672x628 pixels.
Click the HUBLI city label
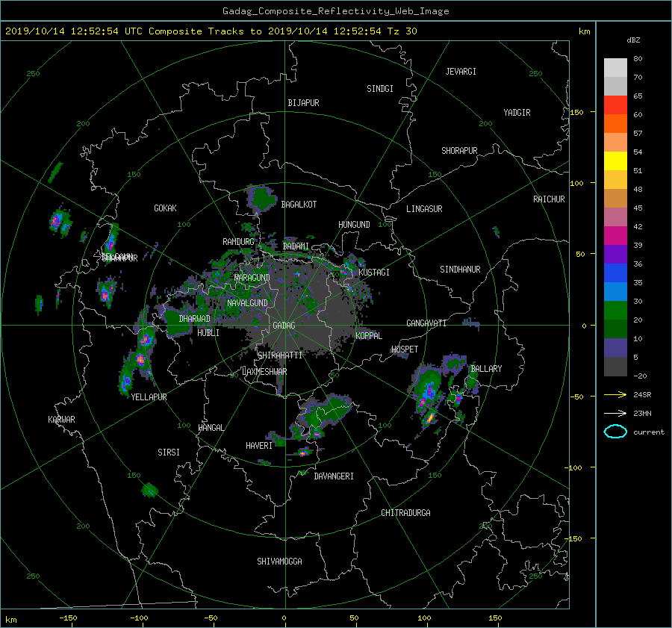click(208, 332)
